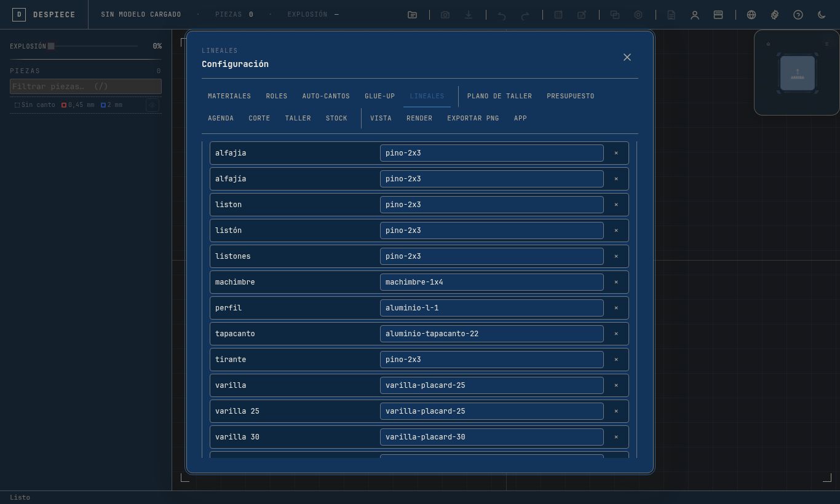Open the Presupuesto tab

[571, 96]
